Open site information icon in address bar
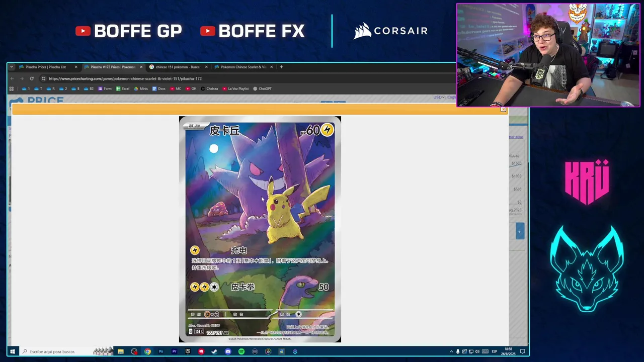 [x=43, y=78]
